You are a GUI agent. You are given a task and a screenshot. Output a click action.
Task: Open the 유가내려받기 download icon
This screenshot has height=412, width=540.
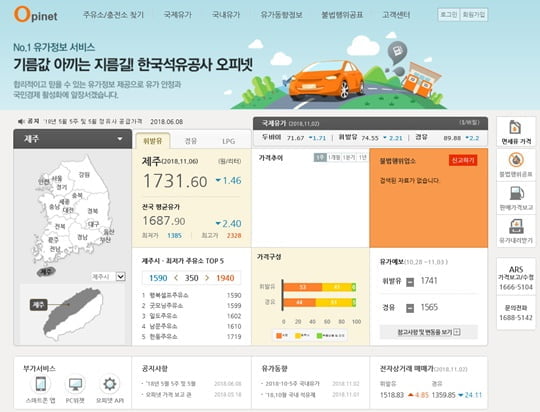(516, 226)
